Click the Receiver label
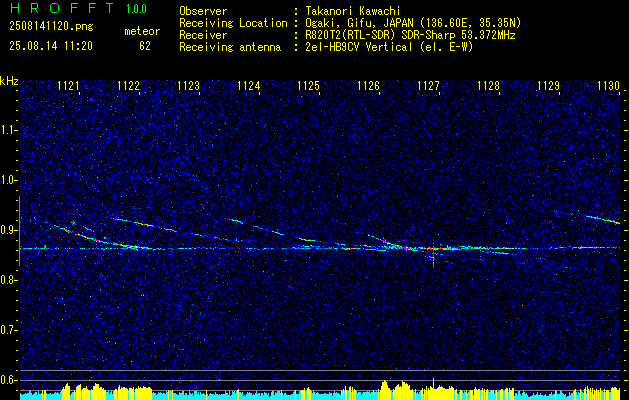Screen dimensions: 629x400 203,35
